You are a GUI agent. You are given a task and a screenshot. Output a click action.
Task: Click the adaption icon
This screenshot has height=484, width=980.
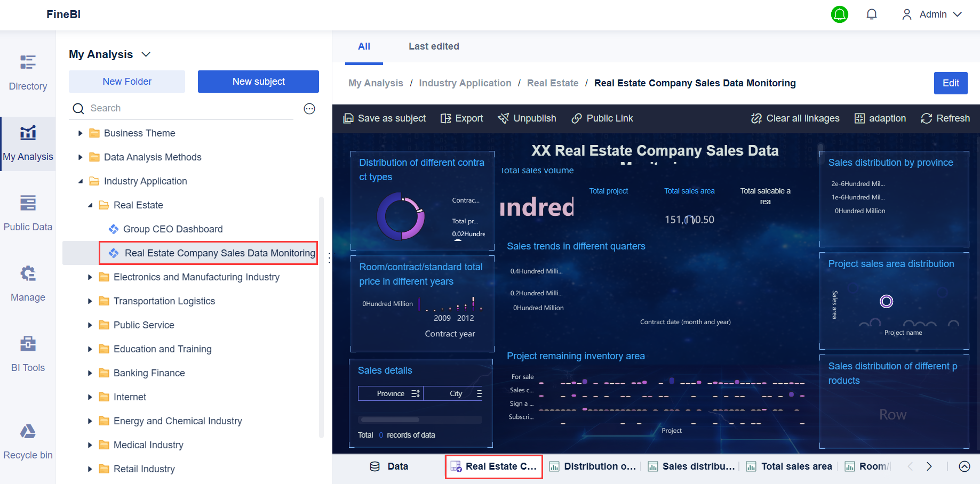860,118
